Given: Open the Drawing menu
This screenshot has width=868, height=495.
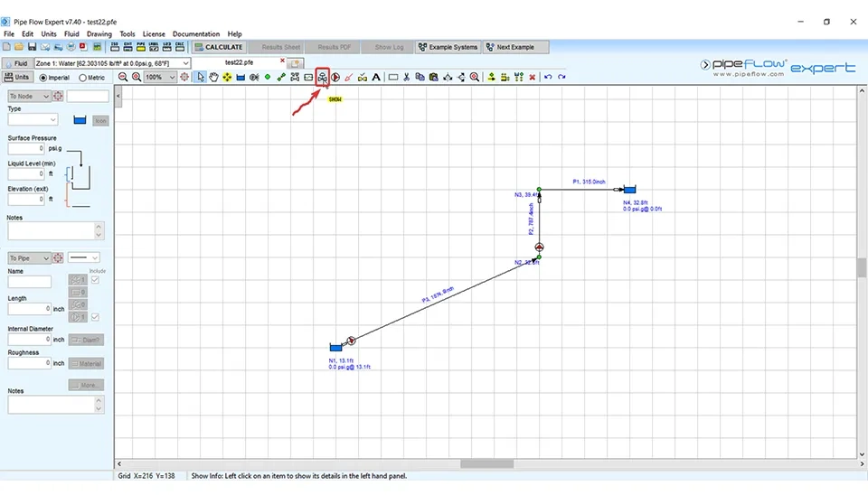Looking at the screenshot, I should coord(99,33).
